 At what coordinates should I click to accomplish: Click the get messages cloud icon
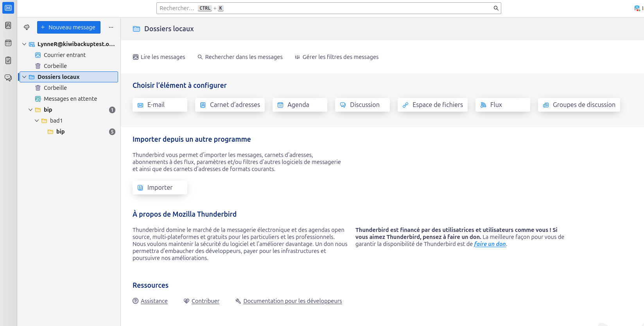[x=27, y=27]
